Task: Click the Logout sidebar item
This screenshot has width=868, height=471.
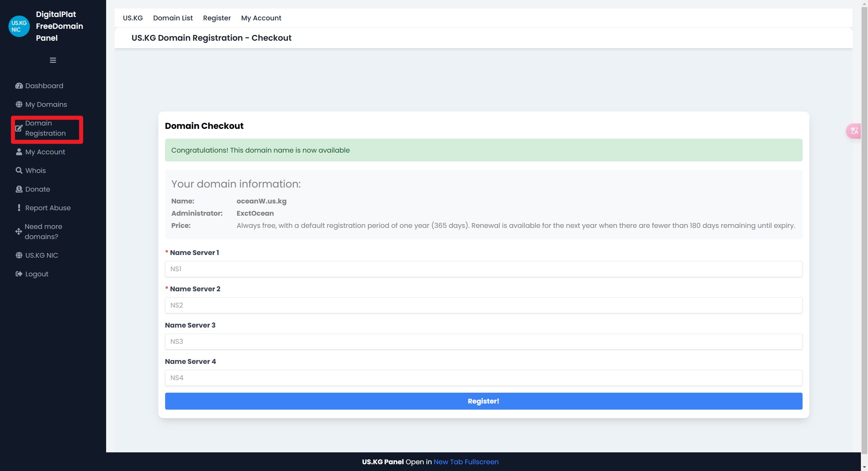Action: [37, 274]
